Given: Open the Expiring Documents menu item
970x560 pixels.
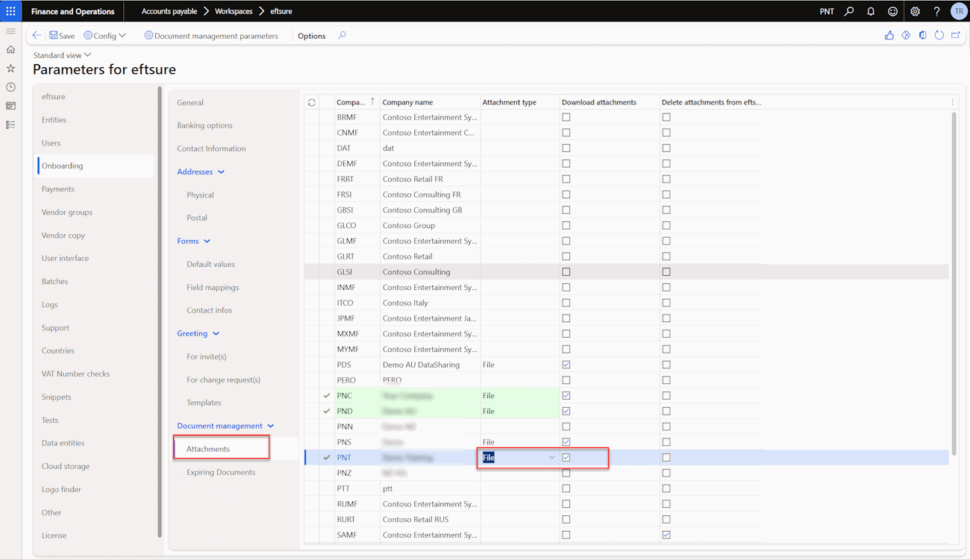Looking at the screenshot, I should [221, 472].
